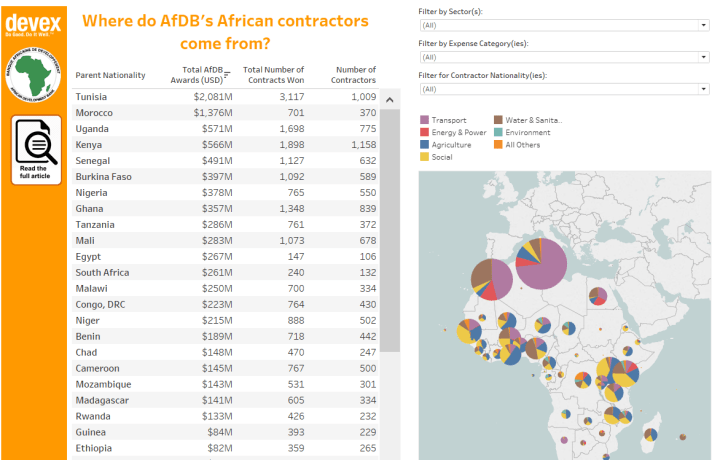The image size is (720, 460).
Task: Click the Morocco pie chart on map
Action: 492,279
